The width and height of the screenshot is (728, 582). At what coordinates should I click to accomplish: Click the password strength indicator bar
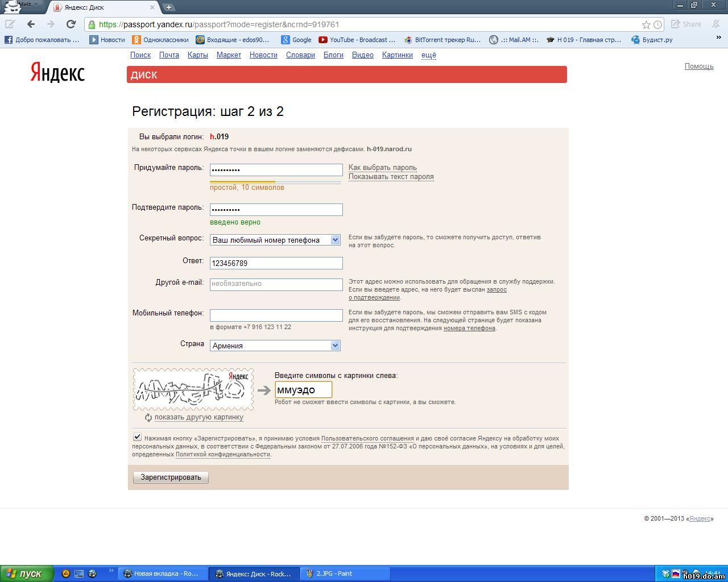point(275,182)
